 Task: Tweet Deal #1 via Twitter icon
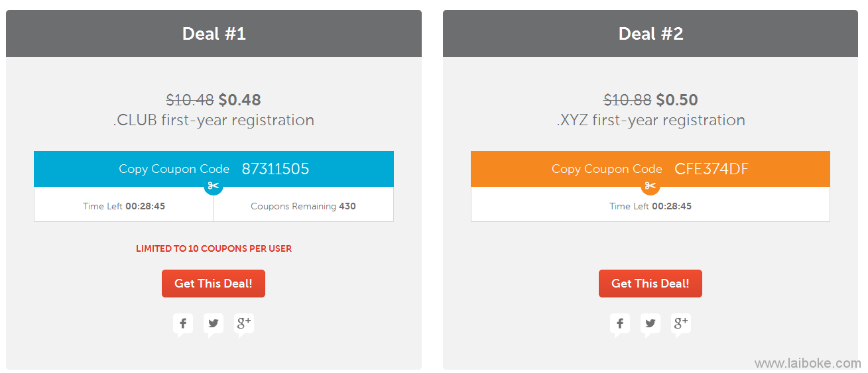[214, 324]
